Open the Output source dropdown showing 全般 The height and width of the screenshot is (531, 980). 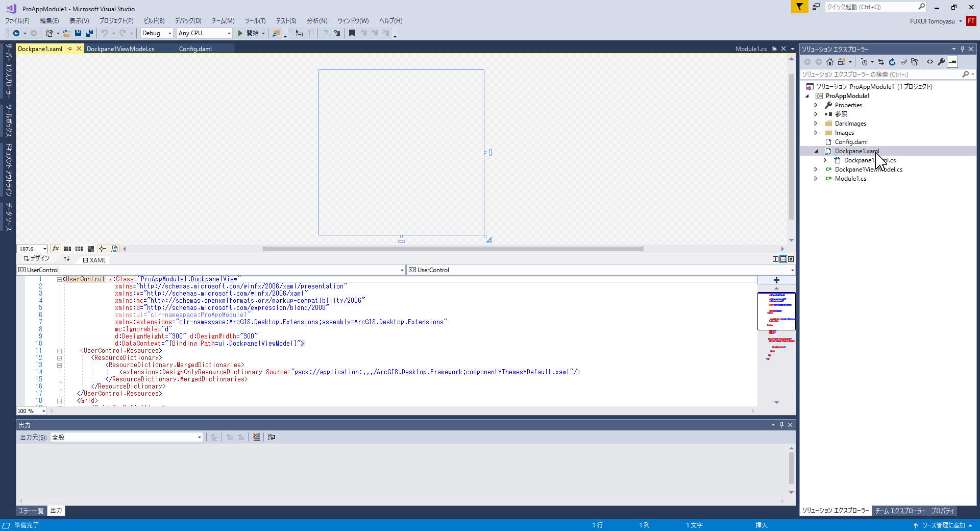click(127, 438)
